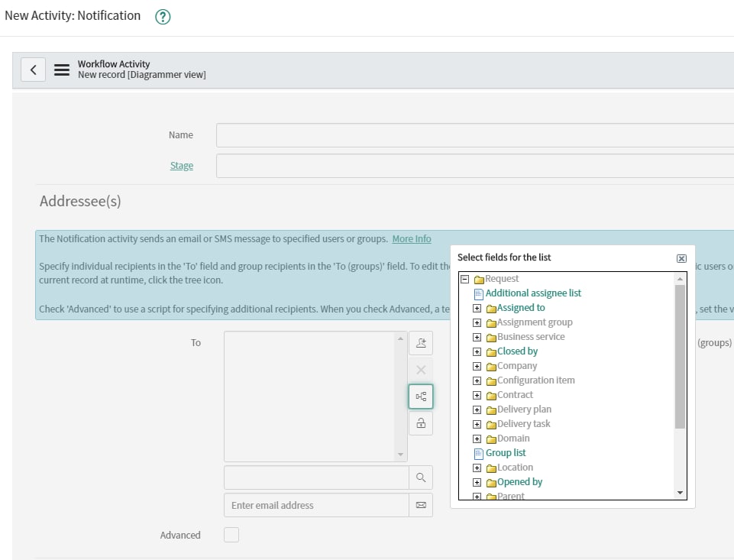Click the Contract folder icon
The height and width of the screenshot is (560, 734).
[x=491, y=396]
